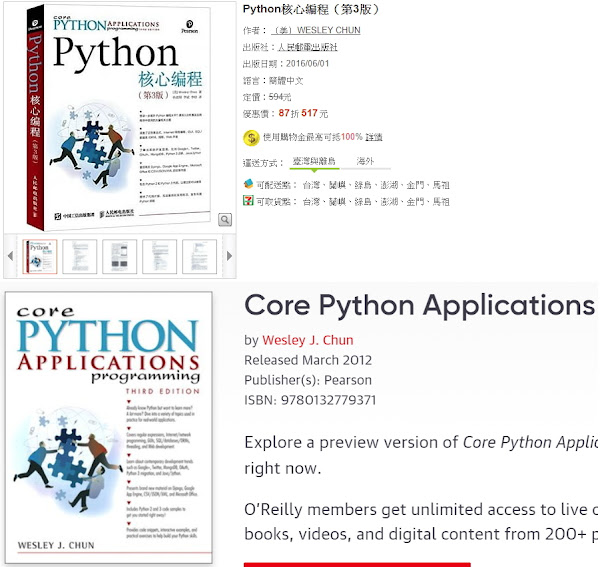
Task: Select the fourth preview thumbnail
Action: point(160,256)
